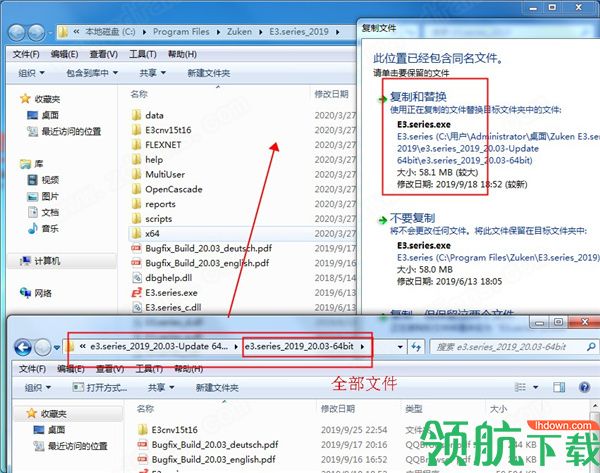Image resolution: width=600 pixels, height=473 pixels.
Task: Click back button in top window
Action: pyautogui.click(x=17, y=33)
